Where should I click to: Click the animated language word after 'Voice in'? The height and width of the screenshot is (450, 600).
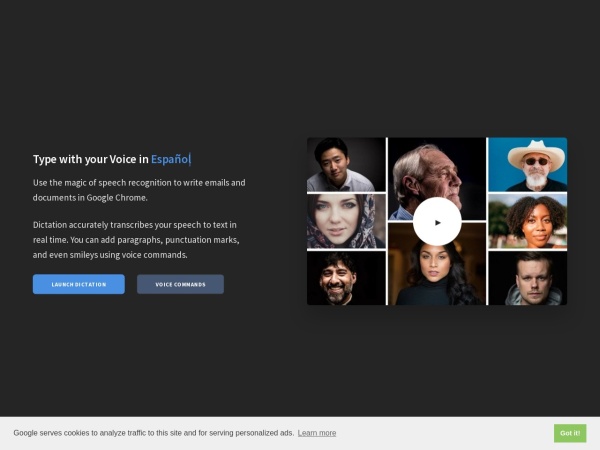(x=169, y=159)
